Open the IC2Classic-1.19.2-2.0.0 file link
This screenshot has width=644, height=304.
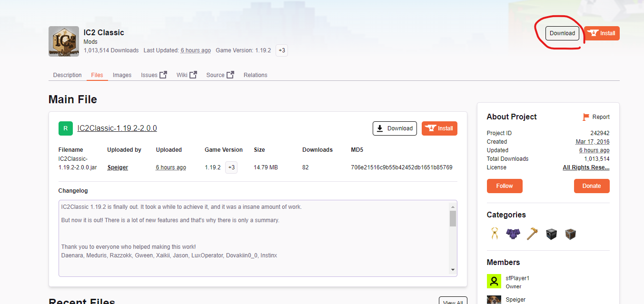[x=117, y=128]
